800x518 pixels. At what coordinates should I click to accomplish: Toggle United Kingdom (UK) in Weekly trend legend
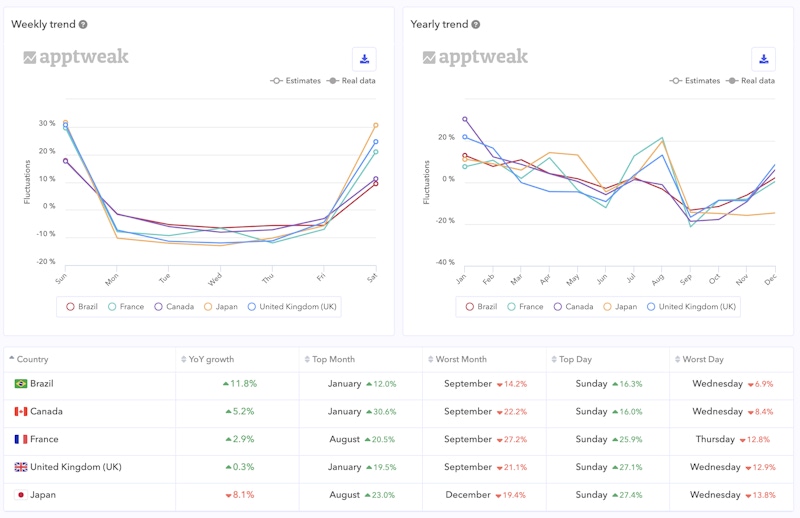[x=290, y=307]
